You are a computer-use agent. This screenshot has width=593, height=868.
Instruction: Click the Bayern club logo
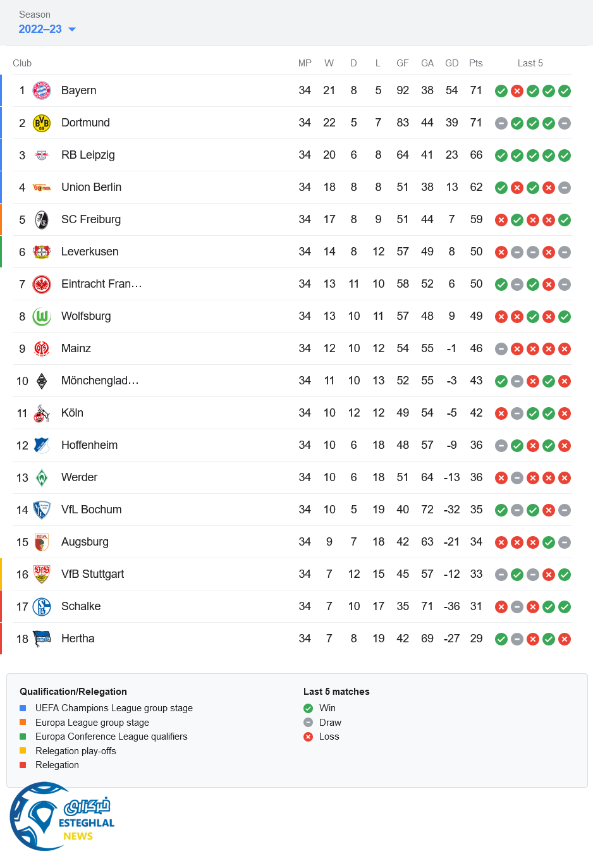pyautogui.click(x=42, y=90)
